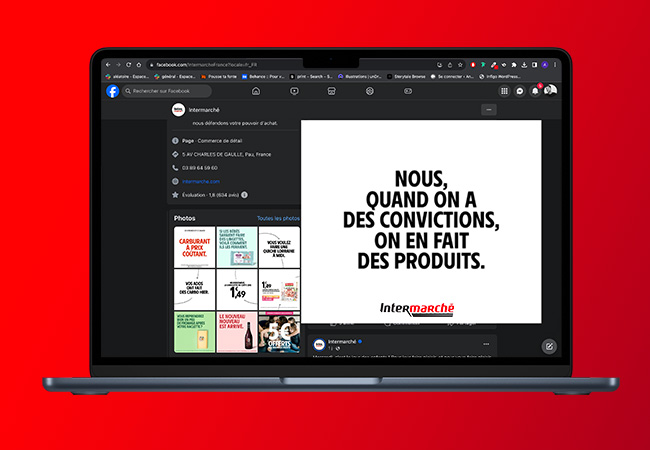Open the Marketplace tab icon
This screenshot has width=650, height=450.
coord(331,91)
